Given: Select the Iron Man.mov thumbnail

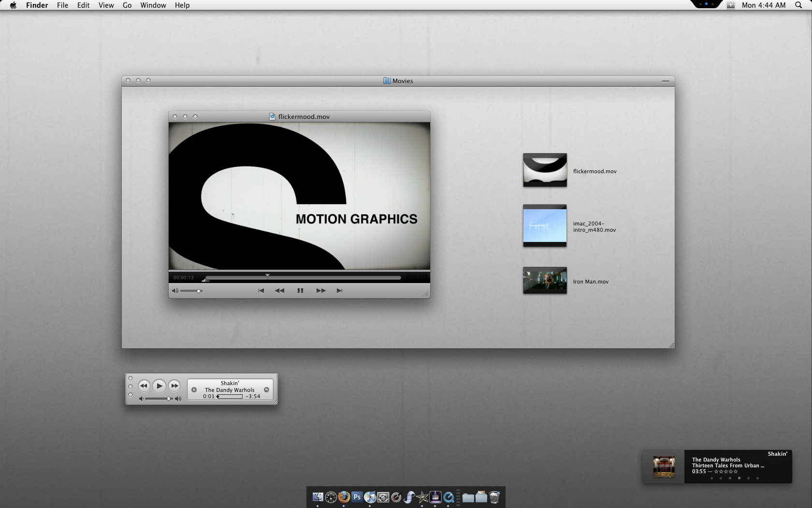Looking at the screenshot, I should (545, 280).
